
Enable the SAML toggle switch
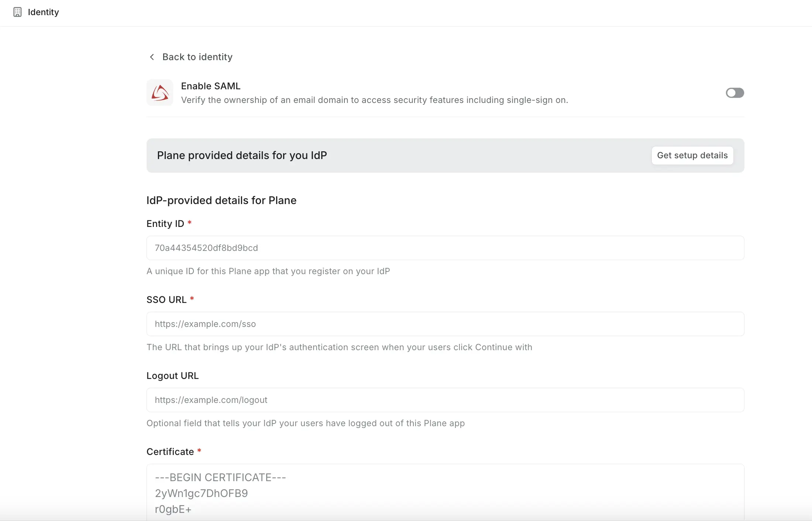(734, 93)
